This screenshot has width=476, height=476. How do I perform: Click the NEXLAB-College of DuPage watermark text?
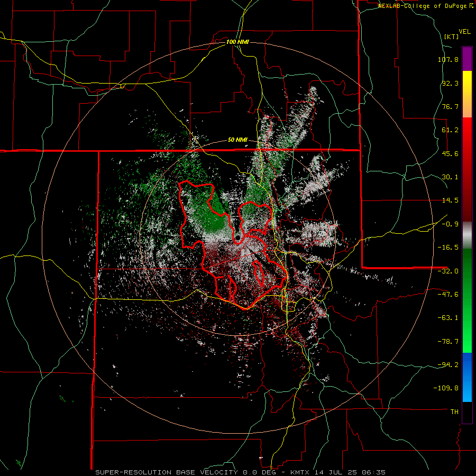click(425, 6)
